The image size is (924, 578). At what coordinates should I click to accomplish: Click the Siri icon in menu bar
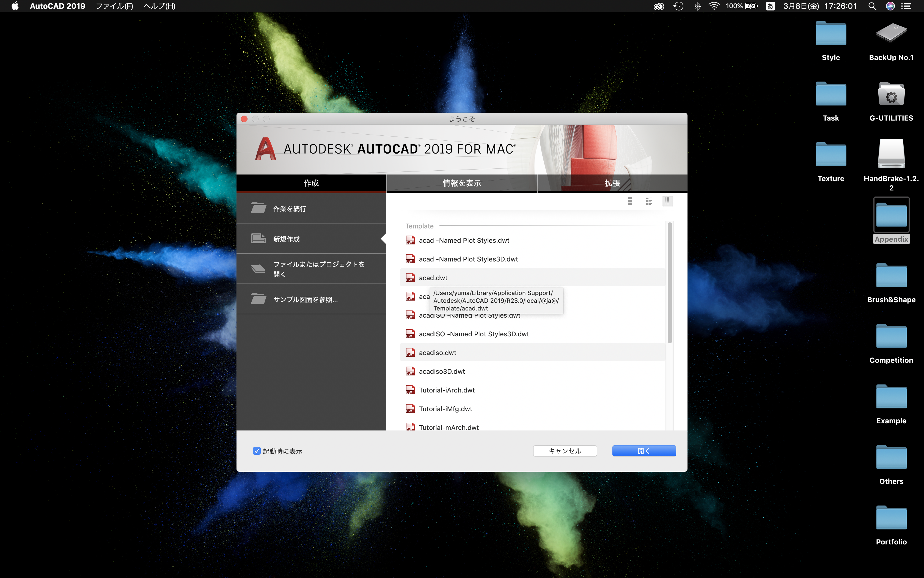pyautogui.click(x=890, y=6)
